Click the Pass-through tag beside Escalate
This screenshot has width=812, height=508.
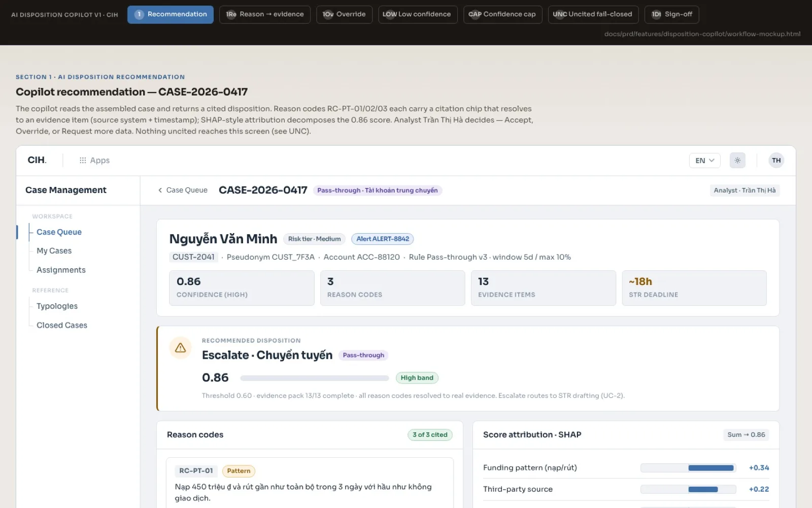pos(363,356)
